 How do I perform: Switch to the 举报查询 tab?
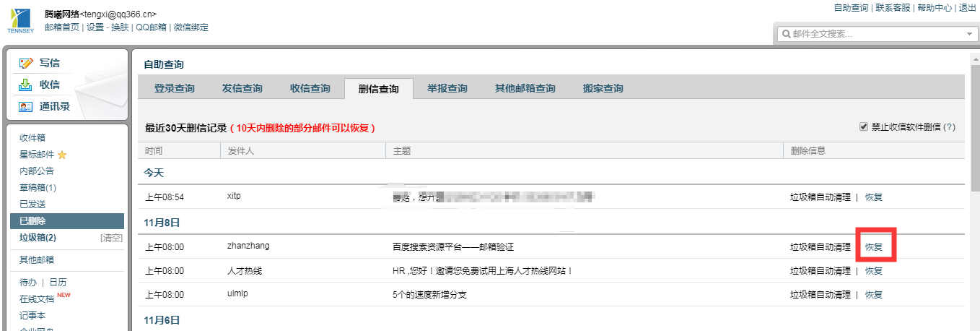tap(447, 89)
